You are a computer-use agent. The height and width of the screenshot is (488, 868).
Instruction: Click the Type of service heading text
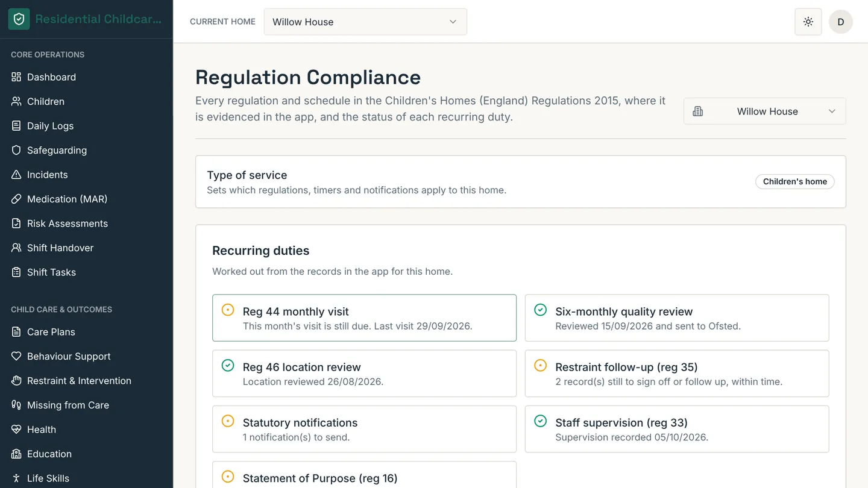[247, 175]
